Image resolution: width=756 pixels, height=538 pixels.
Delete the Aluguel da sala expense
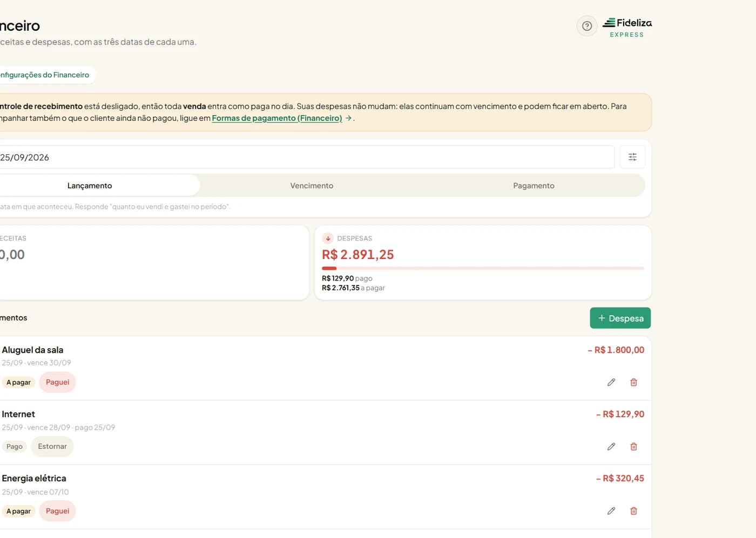[634, 382]
